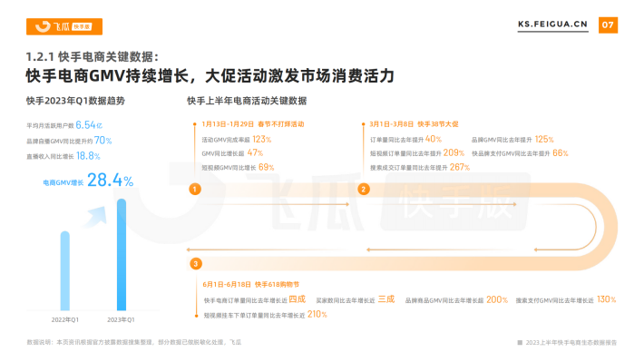
Task: Click the orange page number 07 box
Action: click(x=608, y=25)
